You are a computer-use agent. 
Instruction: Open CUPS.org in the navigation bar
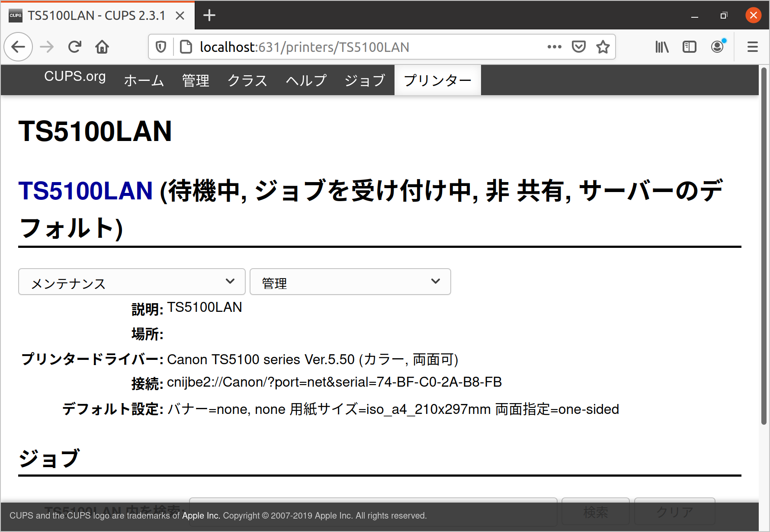tap(75, 77)
